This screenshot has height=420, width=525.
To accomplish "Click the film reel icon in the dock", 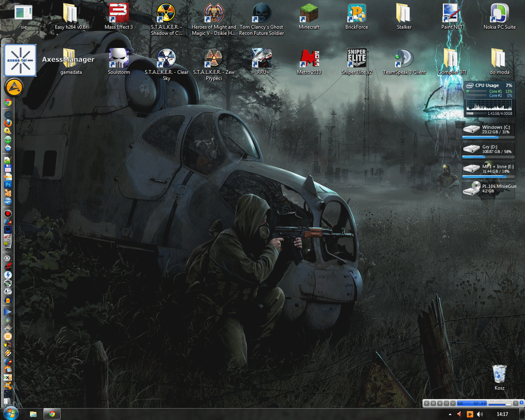I will (x=7, y=258).
